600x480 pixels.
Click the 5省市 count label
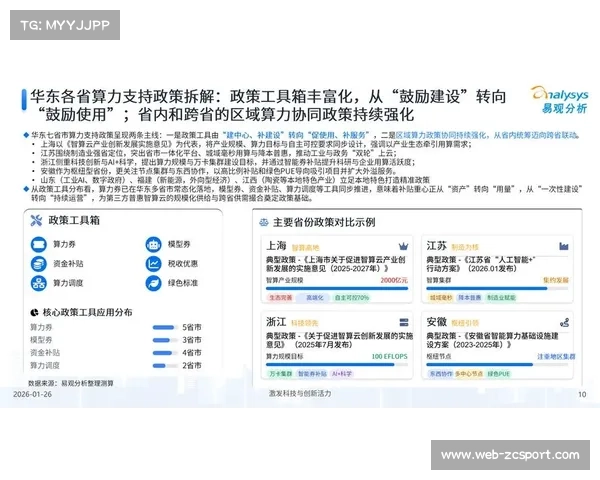click(192, 327)
